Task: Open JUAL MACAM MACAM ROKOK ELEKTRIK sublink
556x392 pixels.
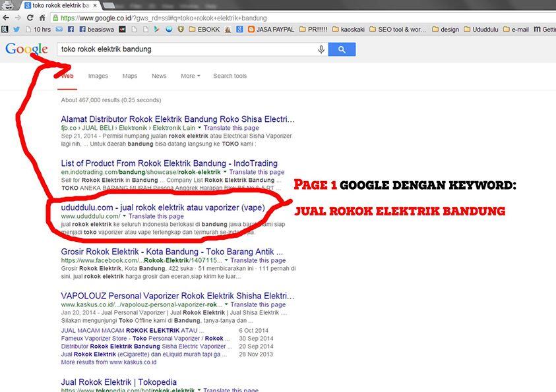Action: click(x=133, y=330)
